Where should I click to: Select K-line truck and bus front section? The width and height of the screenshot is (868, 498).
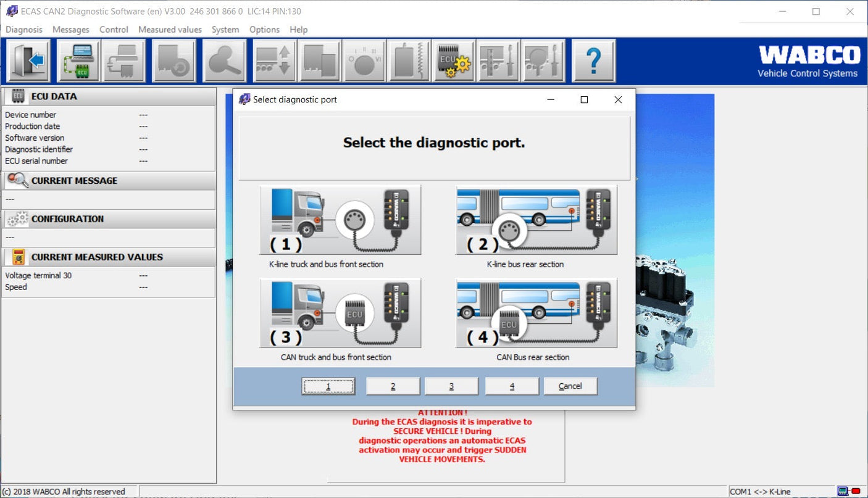pyautogui.click(x=340, y=219)
